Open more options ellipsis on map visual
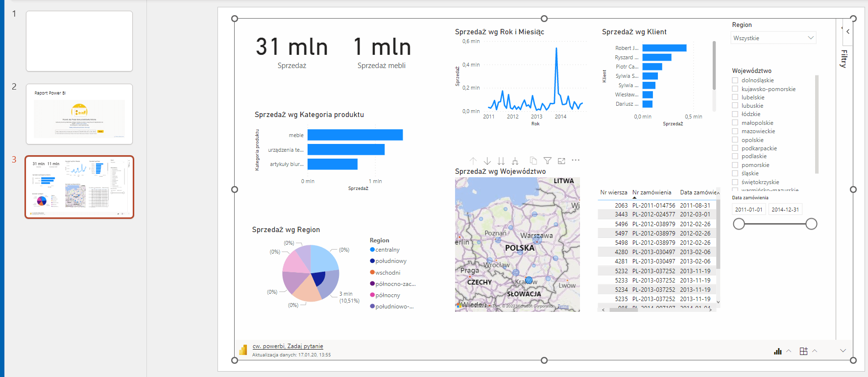868x377 pixels. [x=576, y=160]
